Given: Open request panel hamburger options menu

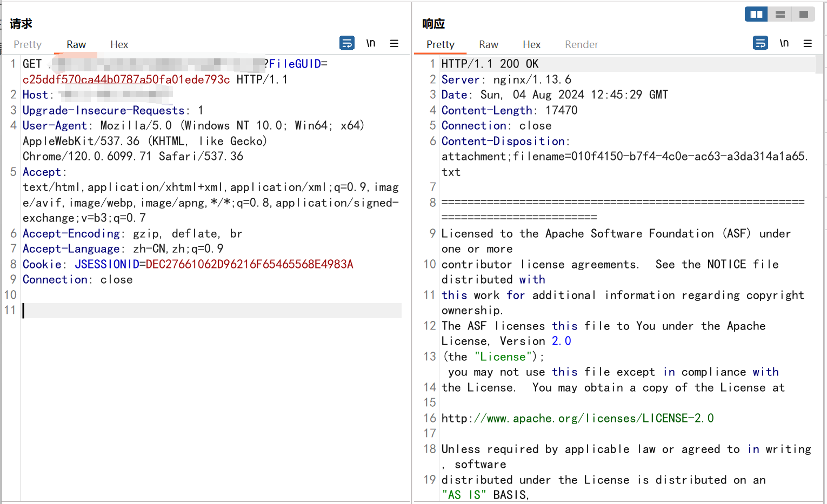Looking at the screenshot, I should pos(394,43).
